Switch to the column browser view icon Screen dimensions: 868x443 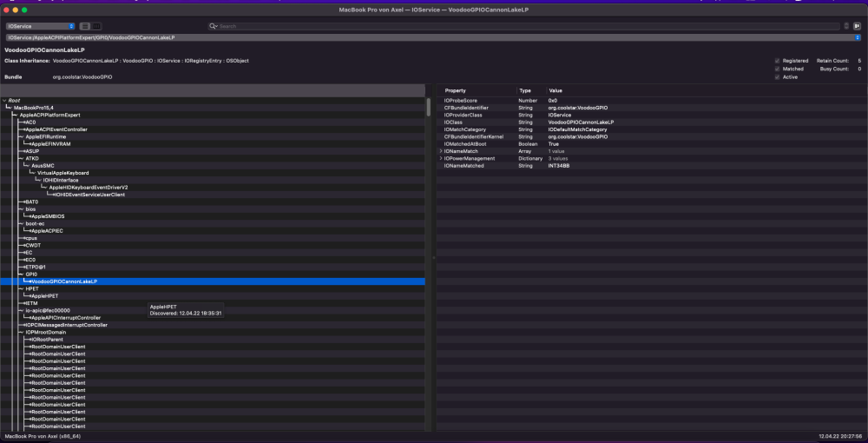pyautogui.click(x=95, y=26)
